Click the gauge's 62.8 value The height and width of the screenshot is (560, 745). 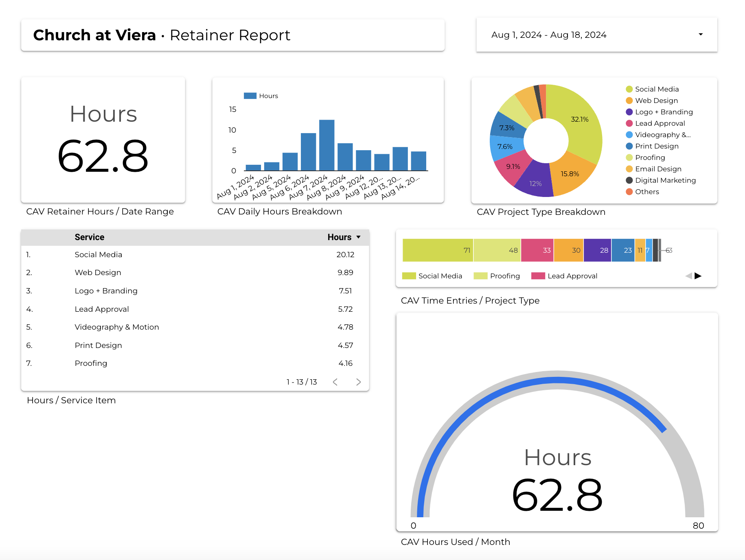coord(557,495)
